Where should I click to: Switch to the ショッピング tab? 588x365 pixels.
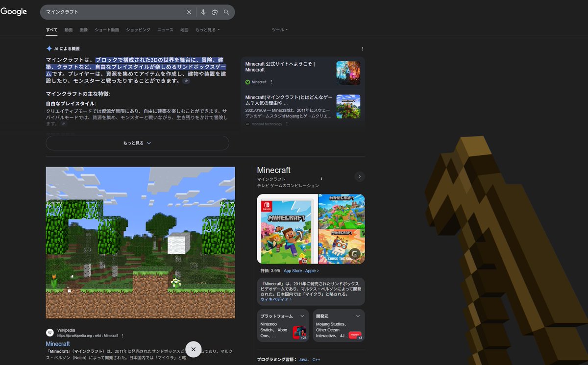tap(138, 30)
